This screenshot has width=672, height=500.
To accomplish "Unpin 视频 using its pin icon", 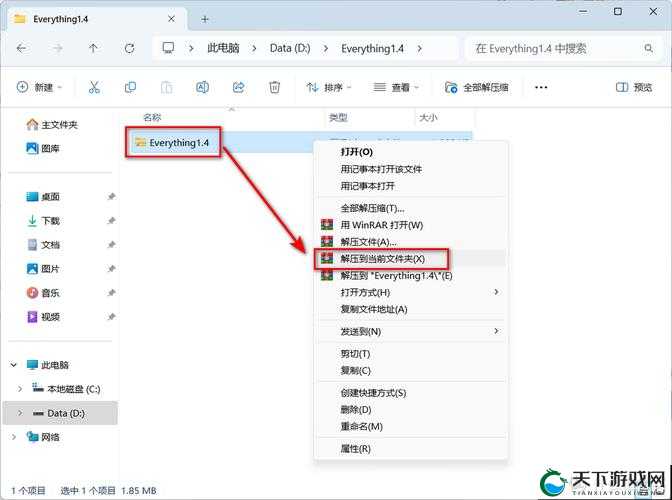I will click(x=111, y=317).
